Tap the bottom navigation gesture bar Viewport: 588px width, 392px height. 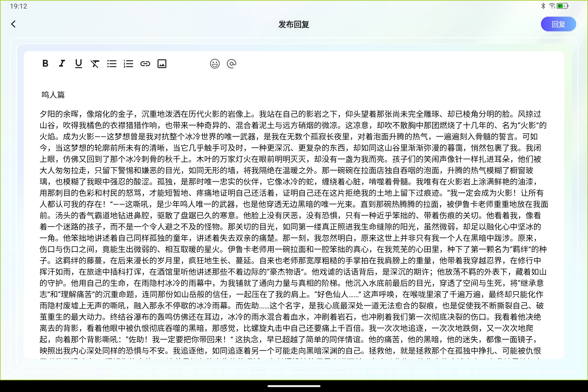[294, 386]
